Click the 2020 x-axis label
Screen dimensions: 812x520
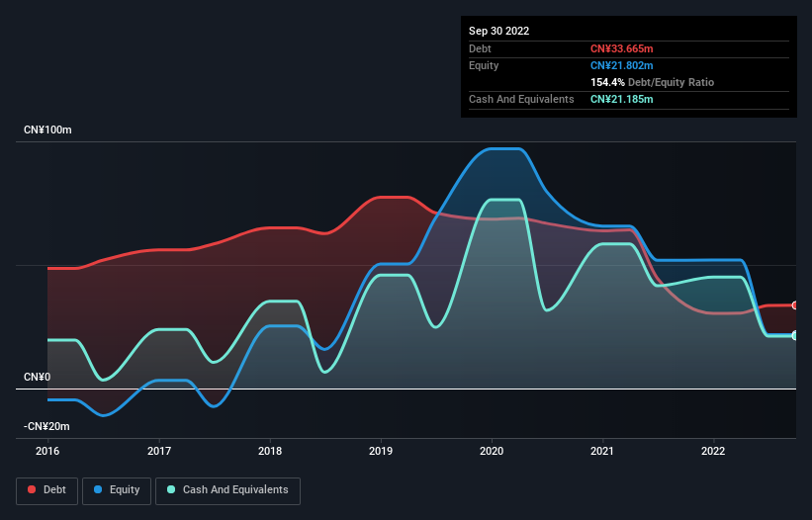[x=492, y=451]
